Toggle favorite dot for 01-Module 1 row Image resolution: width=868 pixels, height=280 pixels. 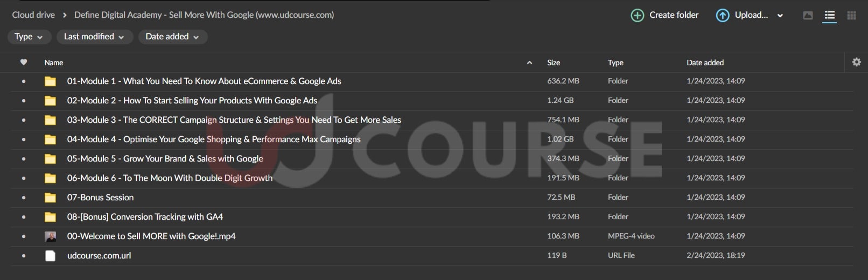coord(24,81)
